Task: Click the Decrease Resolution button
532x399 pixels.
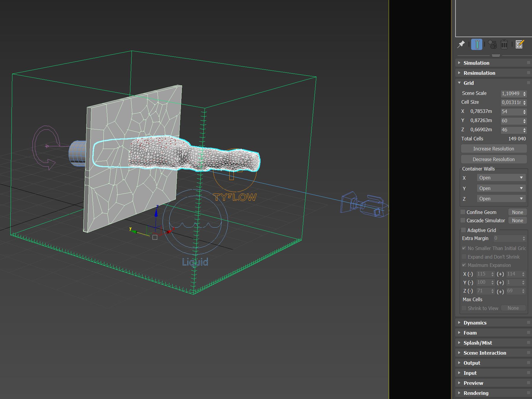Action: [494, 159]
